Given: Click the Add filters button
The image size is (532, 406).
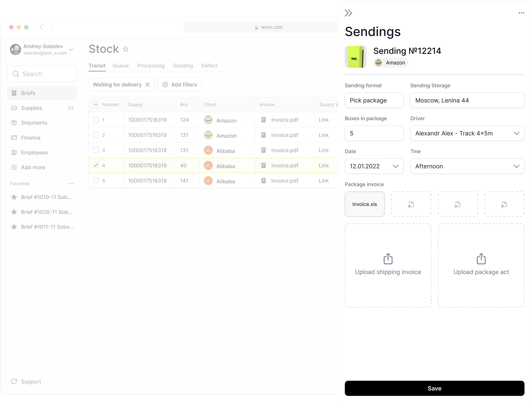Looking at the screenshot, I should click(179, 85).
